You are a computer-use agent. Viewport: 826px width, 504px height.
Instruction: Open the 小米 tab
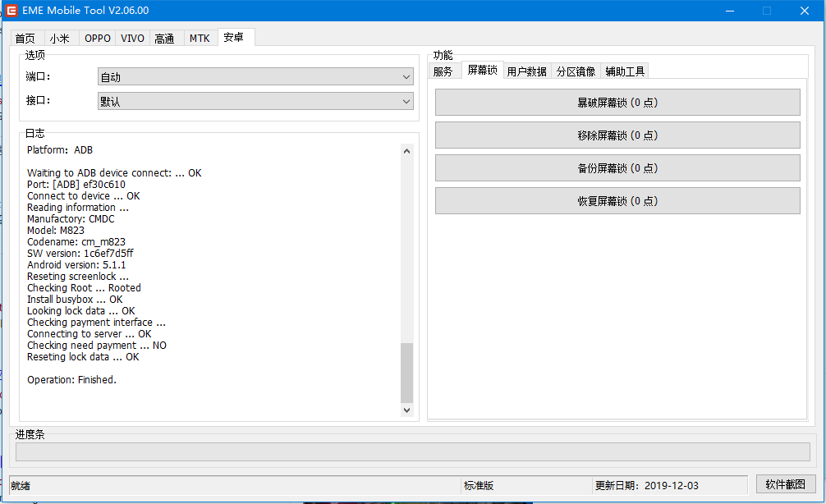point(61,38)
